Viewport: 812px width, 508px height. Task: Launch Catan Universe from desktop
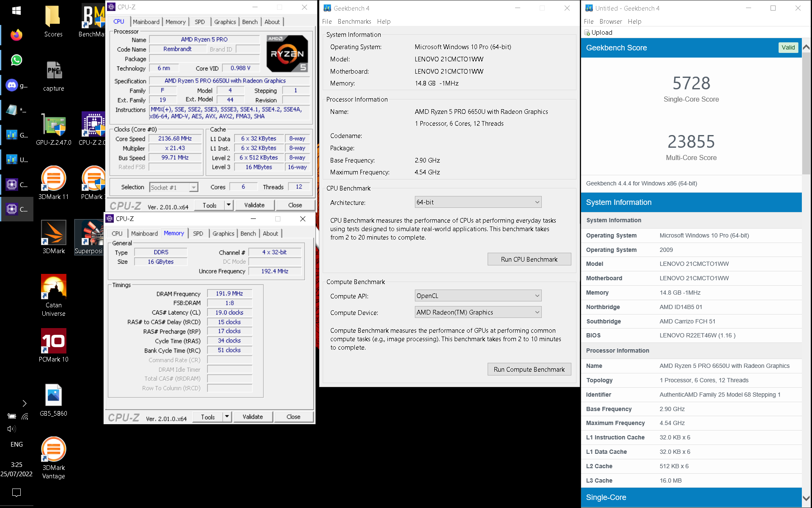click(x=53, y=295)
